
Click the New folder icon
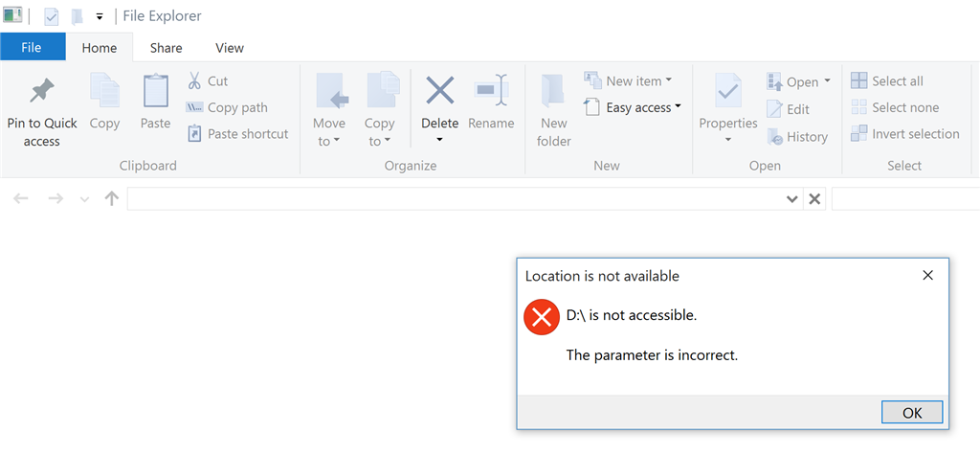coord(553,91)
